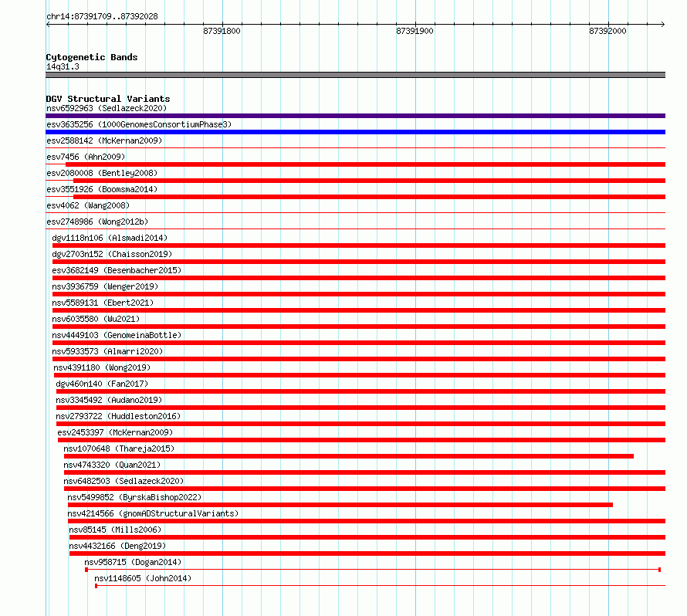This screenshot has height=616, width=687.
Task: Select dgv2703n152 (Chaisson2019) label
Action: point(112,254)
